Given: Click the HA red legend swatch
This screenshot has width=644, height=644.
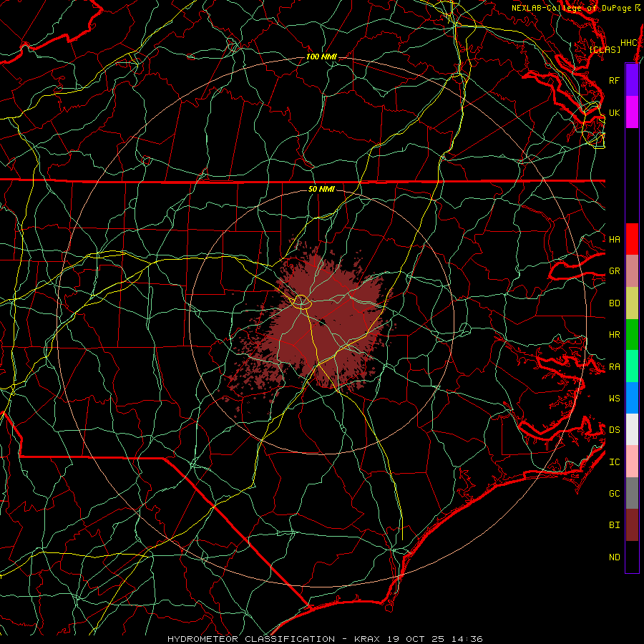Looking at the screenshot, I should pyautogui.click(x=632, y=239).
